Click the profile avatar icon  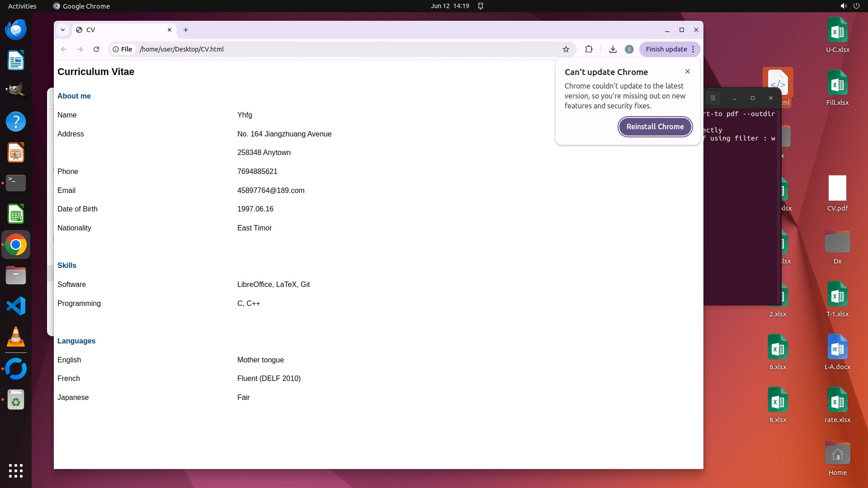629,49
